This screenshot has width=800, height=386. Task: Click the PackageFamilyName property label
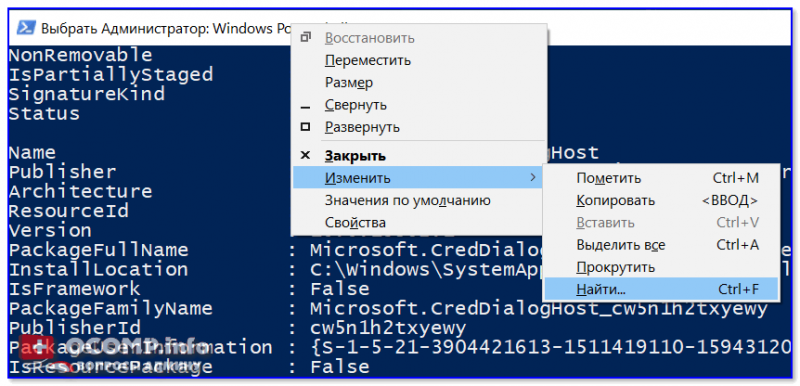(x=111, y=308)
